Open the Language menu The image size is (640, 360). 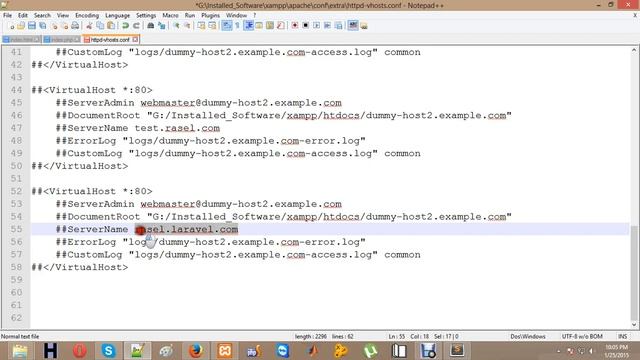(x=118, y=15)
